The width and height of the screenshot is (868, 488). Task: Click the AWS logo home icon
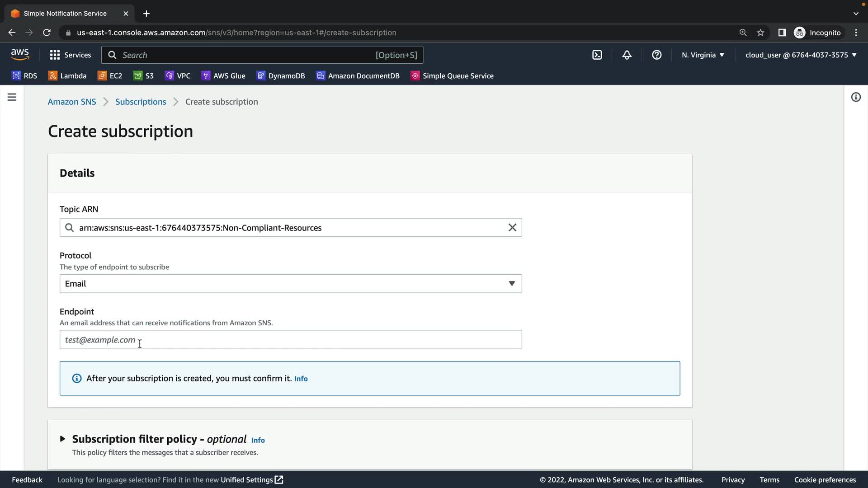20,55
